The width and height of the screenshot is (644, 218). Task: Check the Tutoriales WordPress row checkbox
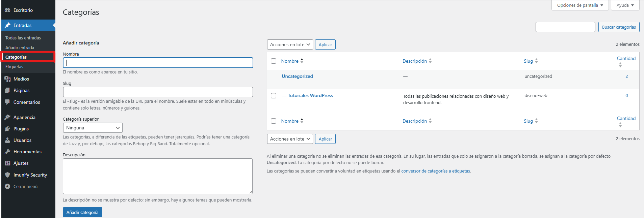point(274,96)
